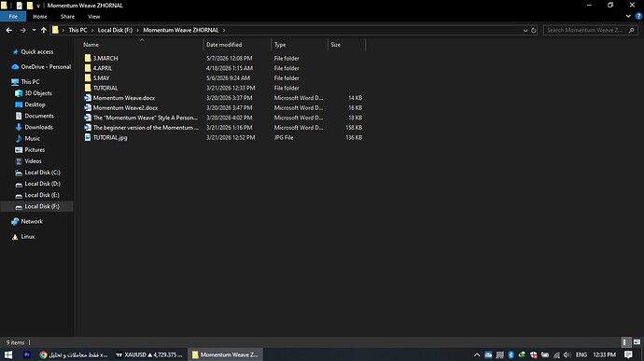
Task: Open the Help icon
Action: click(638, 17)
